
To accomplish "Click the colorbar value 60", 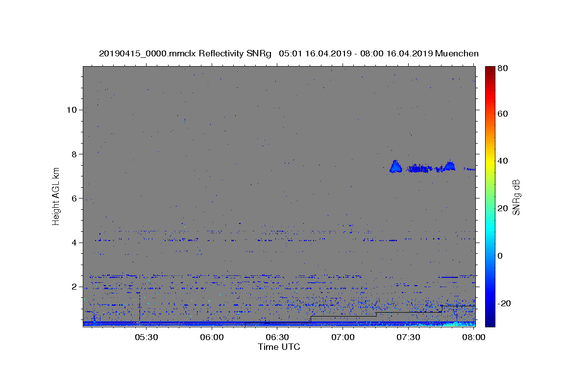I will pyautogui.click(x=502, y=114).
